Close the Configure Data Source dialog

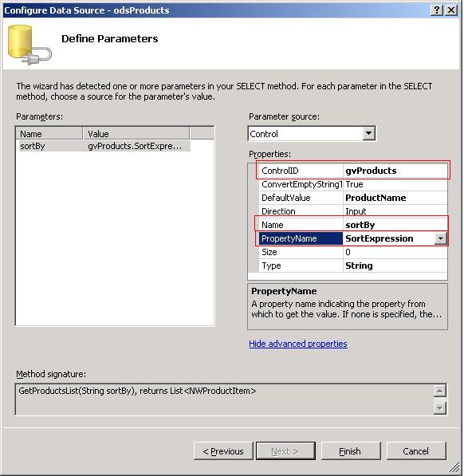[451, 10]
